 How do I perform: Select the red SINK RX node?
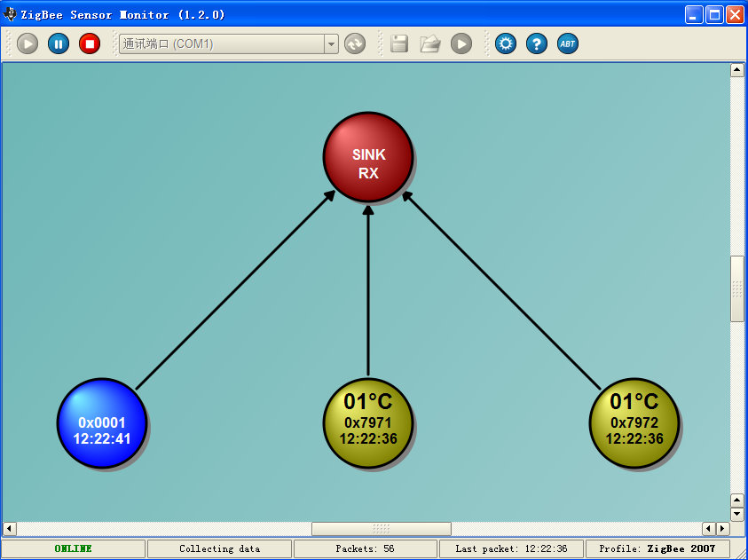tap(368, 157)
